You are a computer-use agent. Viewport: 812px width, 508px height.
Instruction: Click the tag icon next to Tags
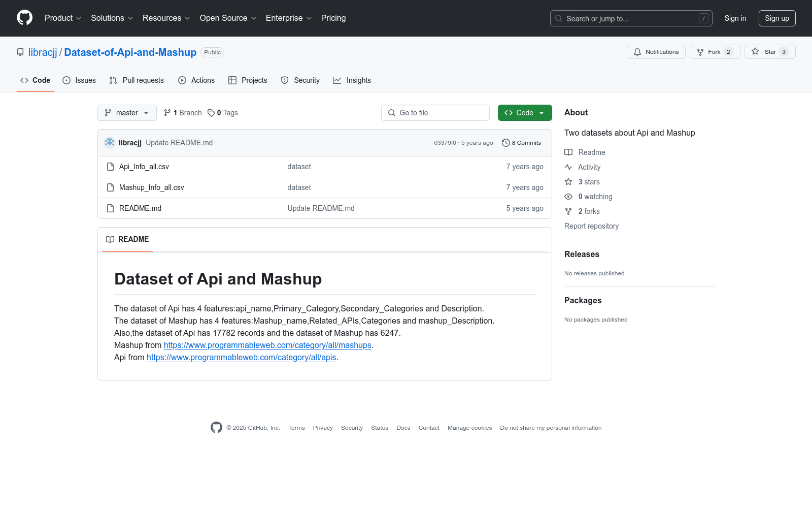click(211, 113)
